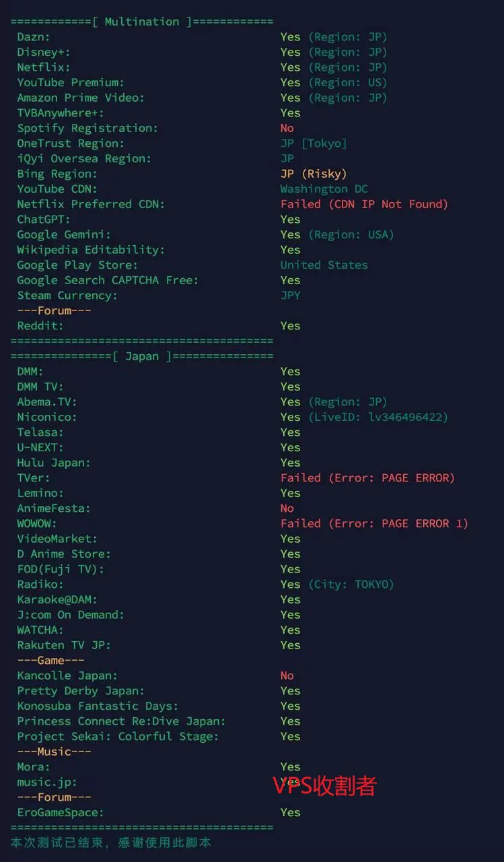Select the "(City: TOKYO)" Radiko text
The width and height of the screenshot is (504, 862).
(351, 585)
